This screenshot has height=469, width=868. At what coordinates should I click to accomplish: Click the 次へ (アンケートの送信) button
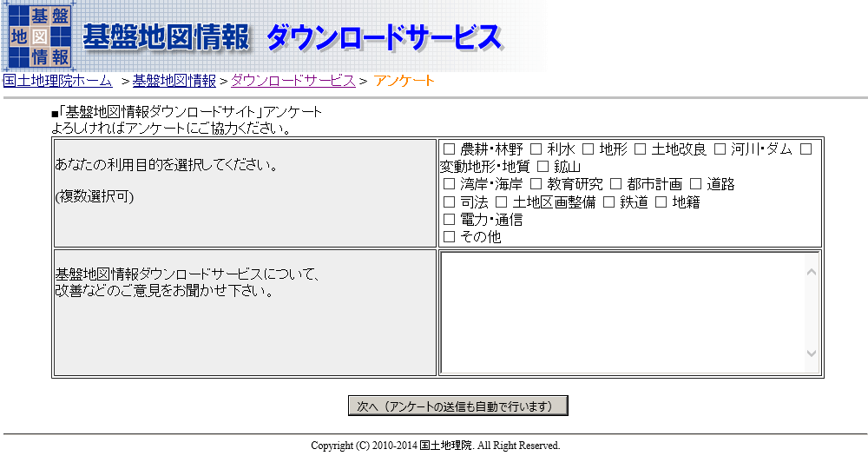[x=457, y=406]
